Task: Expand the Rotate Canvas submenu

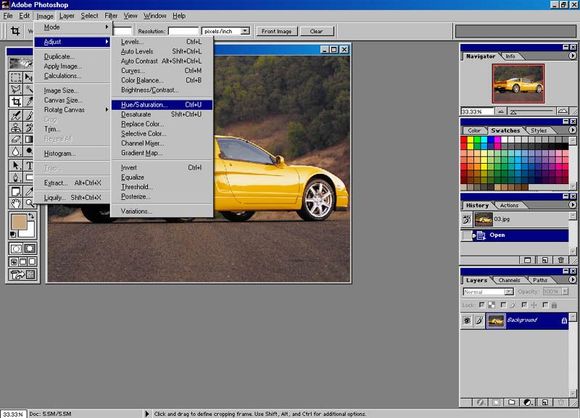Action: coord(72,110)
